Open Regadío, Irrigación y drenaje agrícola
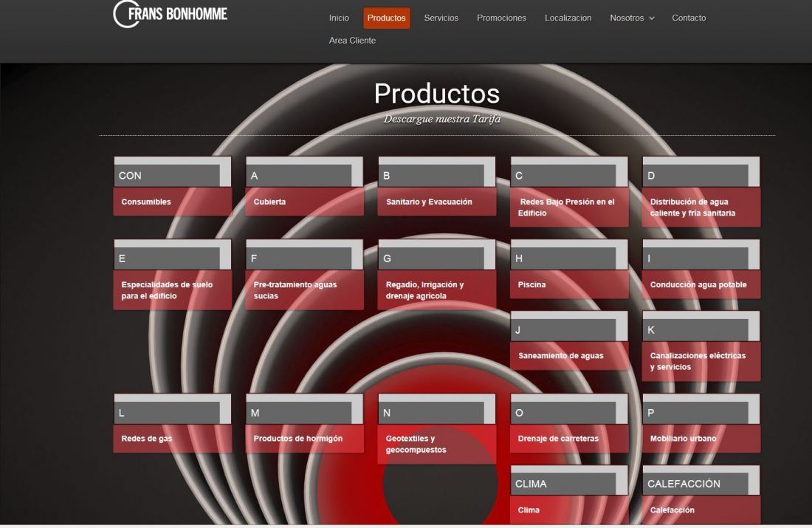 click(437, 290)
